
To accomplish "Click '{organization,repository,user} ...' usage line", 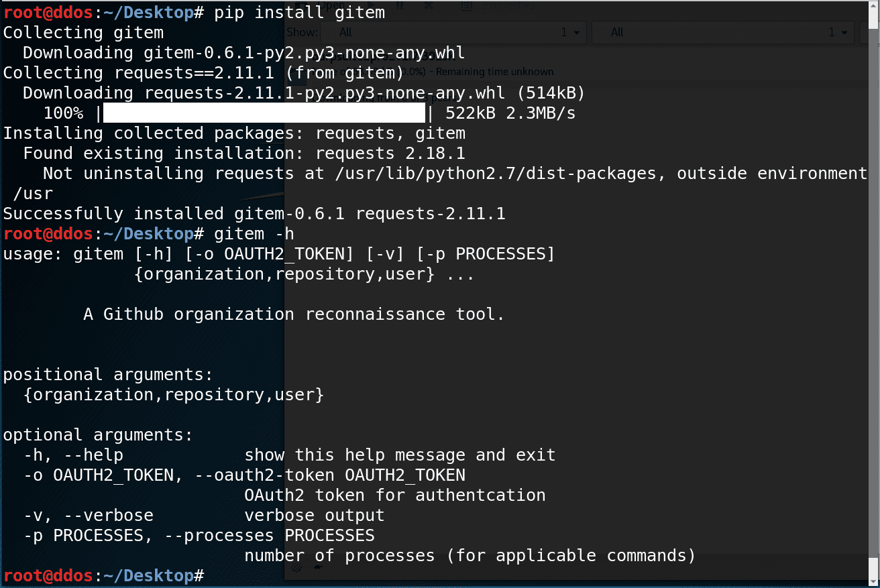I will pos(305,274).
